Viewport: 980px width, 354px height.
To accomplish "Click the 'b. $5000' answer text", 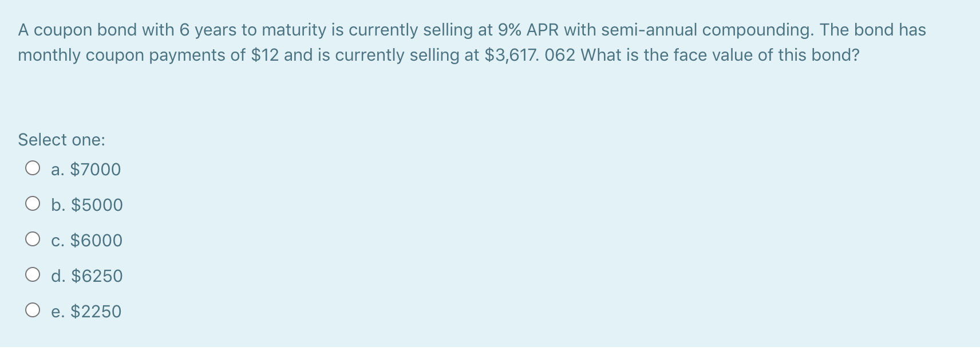I will (87, 205).
